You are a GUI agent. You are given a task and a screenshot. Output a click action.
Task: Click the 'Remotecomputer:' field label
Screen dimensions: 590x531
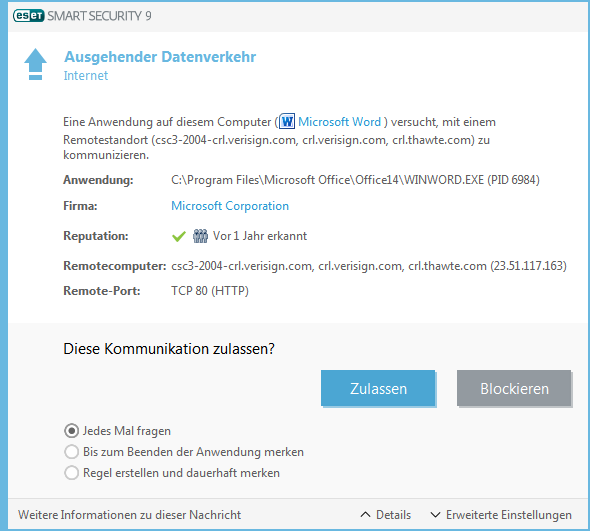[115, 266]
